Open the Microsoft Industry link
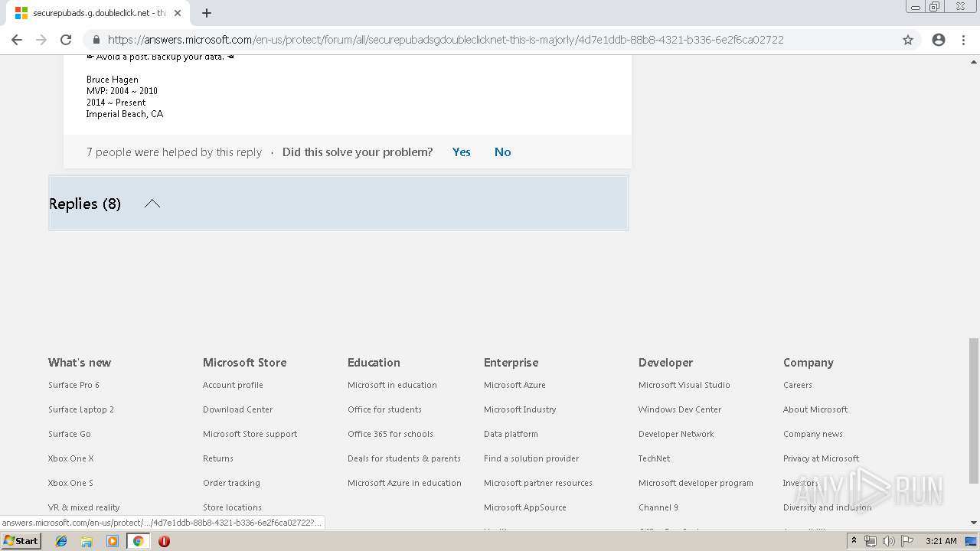The height and width of the screenshot is (551, 980). (520, 409)
